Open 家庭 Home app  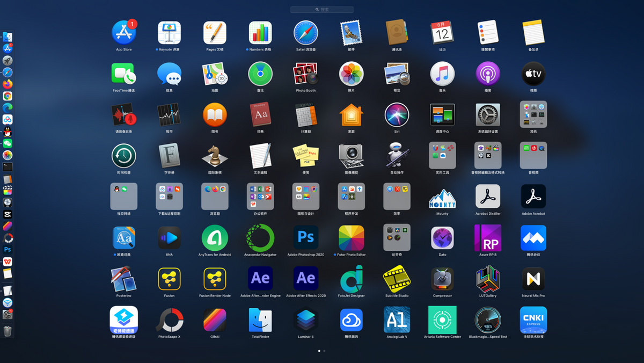tap(352, 114)
